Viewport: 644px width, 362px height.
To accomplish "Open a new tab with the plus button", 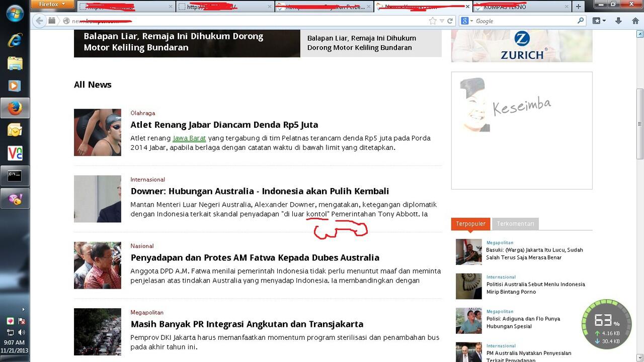I will click(577, 7).
